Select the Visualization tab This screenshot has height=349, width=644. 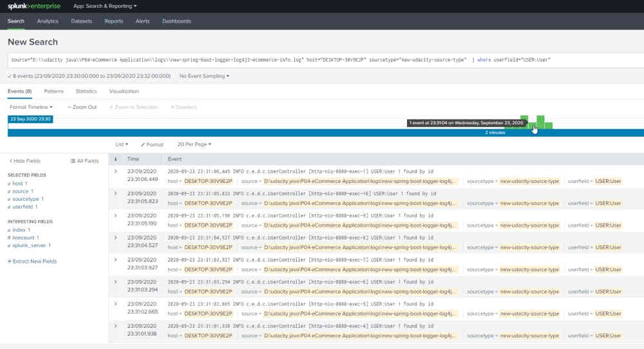coord(124,91)
